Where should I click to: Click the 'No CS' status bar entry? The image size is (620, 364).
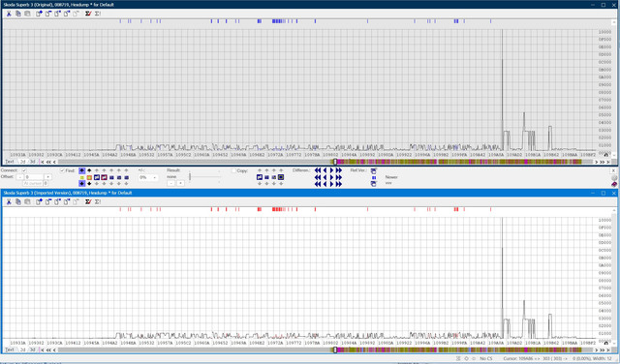click(486, 358)
